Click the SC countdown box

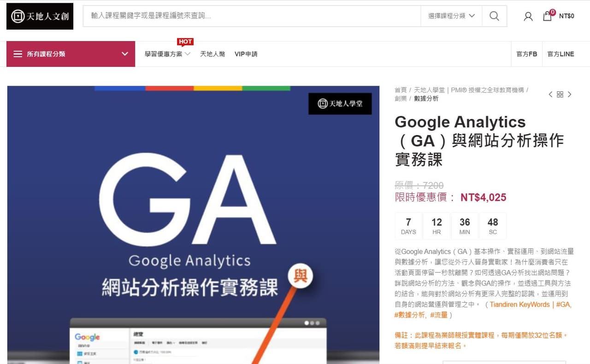click(x=493, y=226)
